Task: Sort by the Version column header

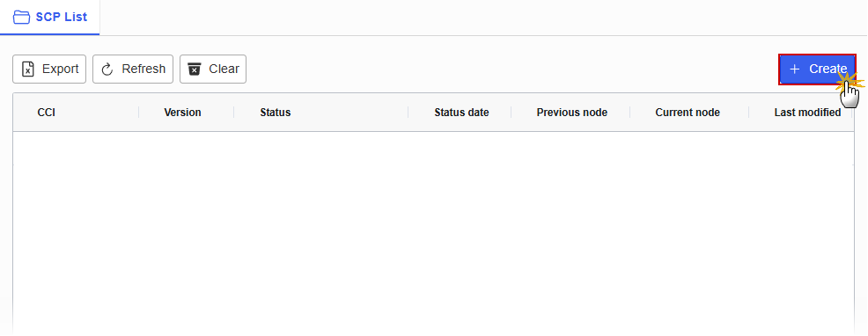Action: point(183,113)
